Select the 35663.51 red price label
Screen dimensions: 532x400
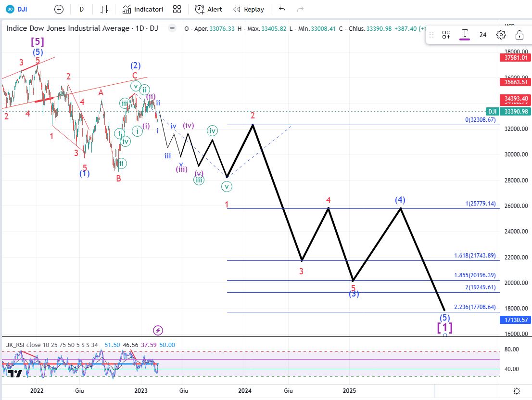[515, 82]
